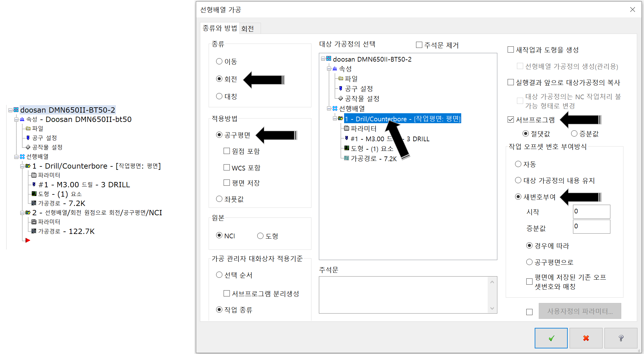Switch to the 회전 tab
The image size is (644, 354).
pos(248,29)
